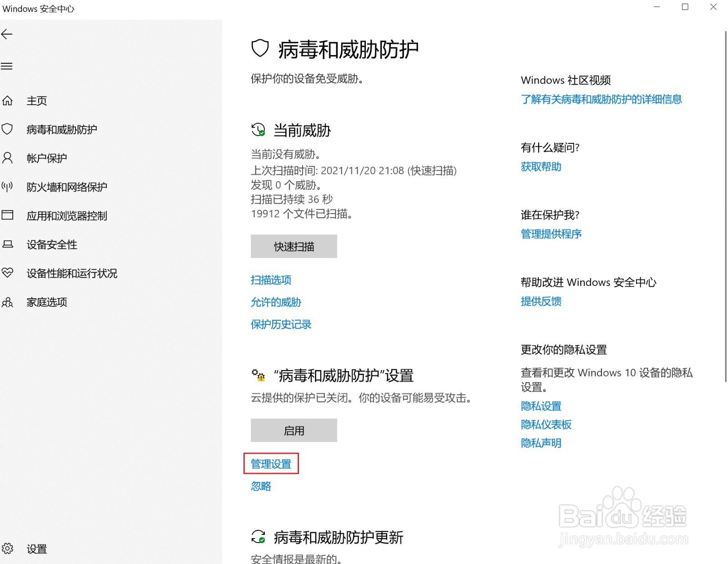Click the person icon for 帐户保护
Viewport: 728px width, 564px height.
click(x=7, y=158)
